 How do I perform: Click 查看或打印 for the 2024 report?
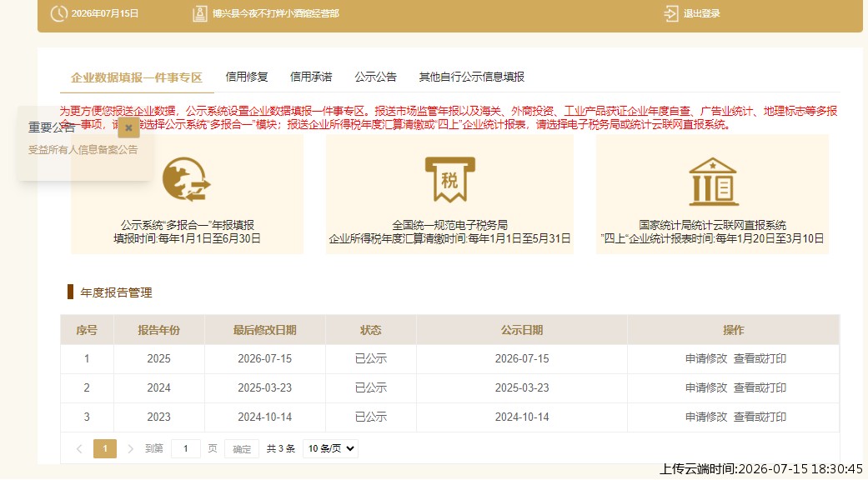(760, 388)
